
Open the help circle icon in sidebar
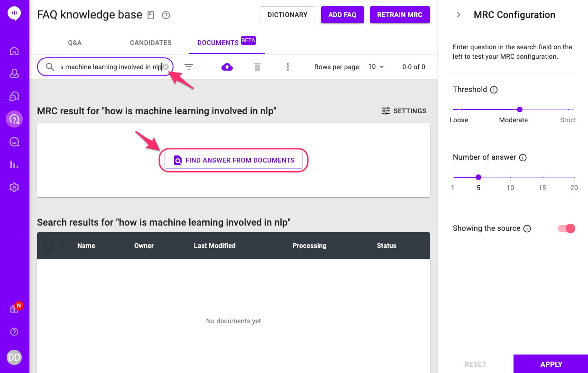14,332
